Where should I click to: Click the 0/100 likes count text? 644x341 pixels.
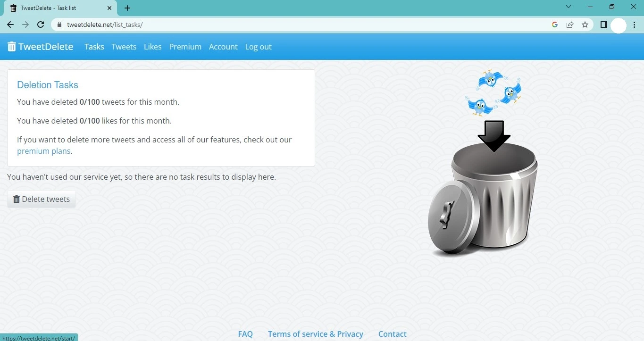[90, 121]
